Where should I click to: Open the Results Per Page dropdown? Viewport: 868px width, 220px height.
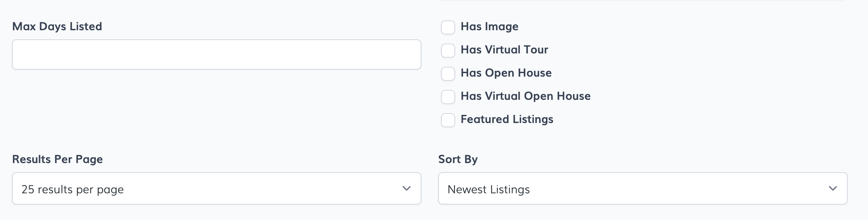pos(216,188)
